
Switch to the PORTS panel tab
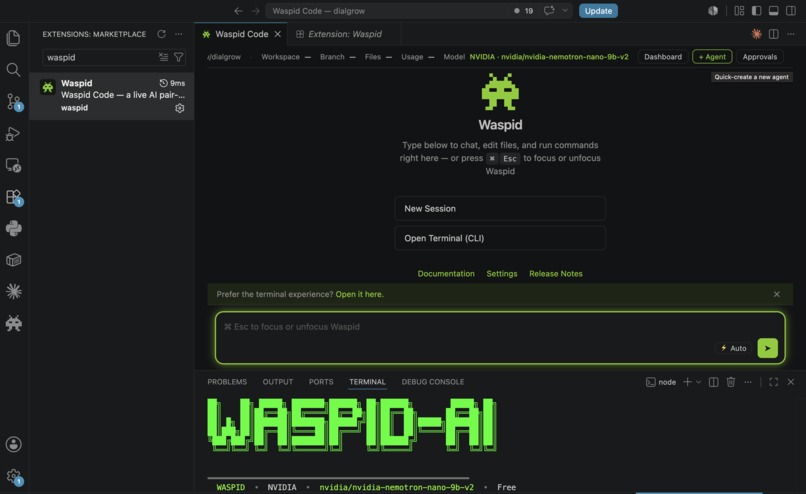[x=321, y=382]
